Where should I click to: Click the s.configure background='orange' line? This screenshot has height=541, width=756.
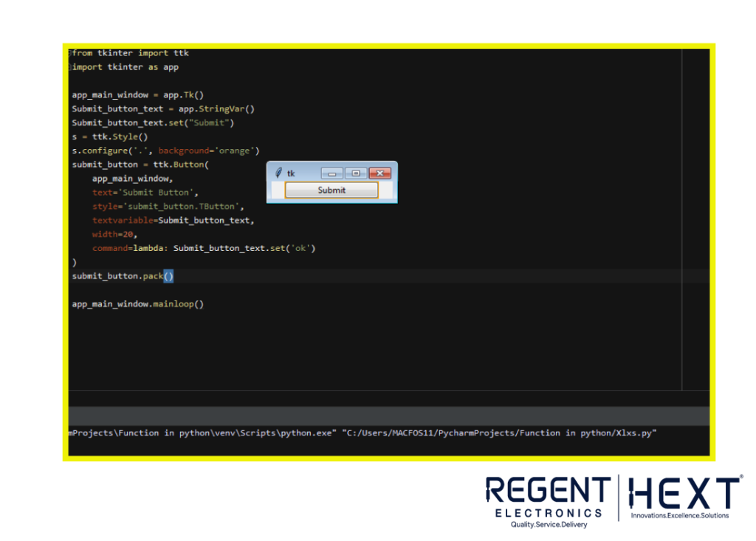tap(165, 151)
